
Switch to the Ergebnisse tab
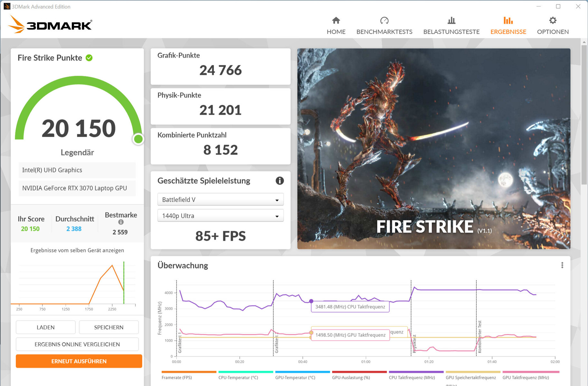point(508,26)
